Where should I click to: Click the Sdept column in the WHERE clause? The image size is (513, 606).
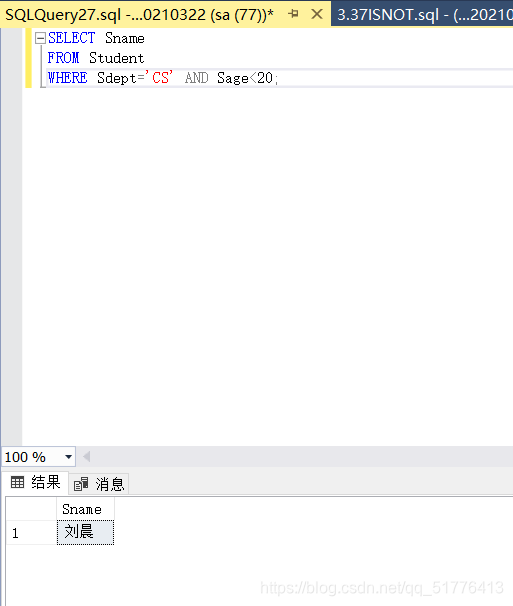tap(116, 78)
